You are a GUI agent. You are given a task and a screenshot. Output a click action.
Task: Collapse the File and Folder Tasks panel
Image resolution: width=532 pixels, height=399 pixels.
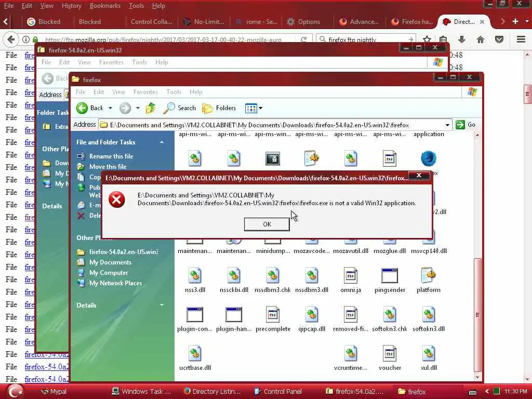(162, 142)
